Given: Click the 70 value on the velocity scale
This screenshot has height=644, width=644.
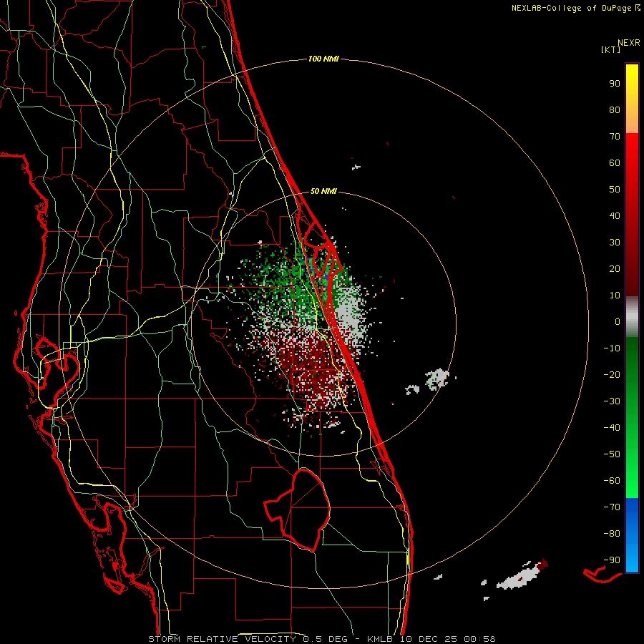Looking at the screenshot, I should pyautogui.click(x=615, y=137).
